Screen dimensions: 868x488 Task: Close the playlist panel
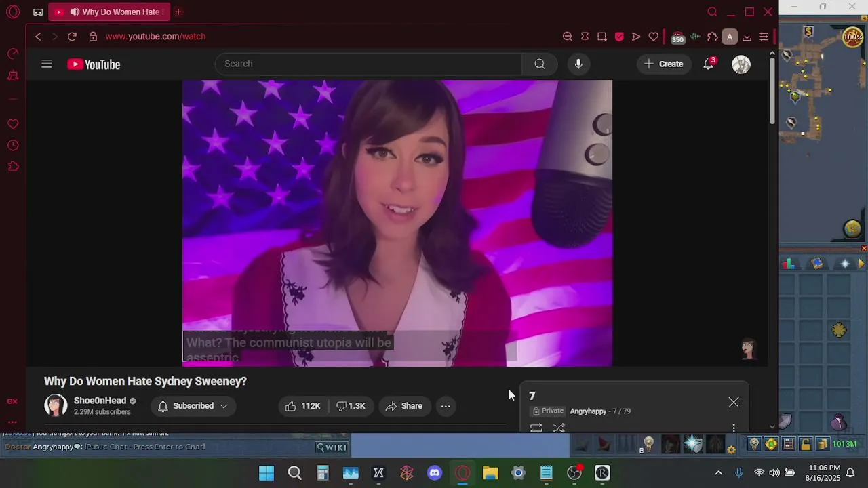[734, 403]
